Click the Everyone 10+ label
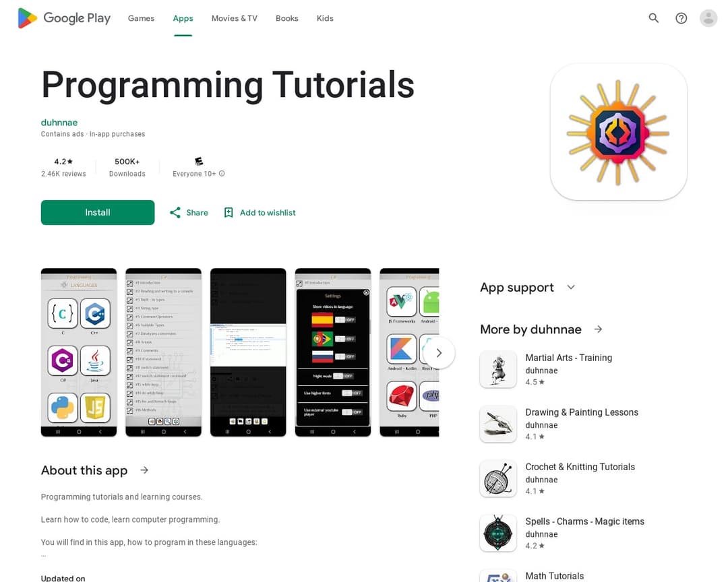This screenshot has height=582, width=728. (x=194, y=174)
